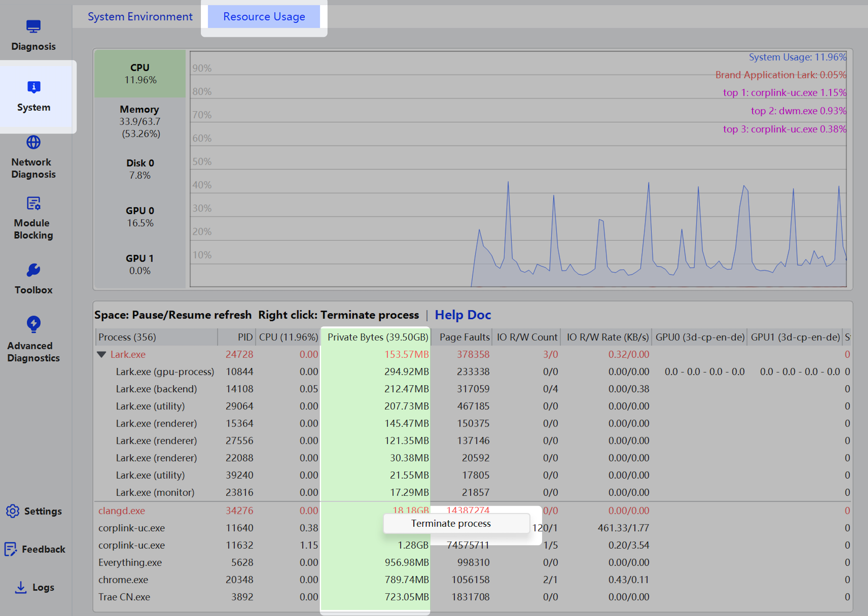The width and height of the screenshot is (868, 616).
Task: Open Network Diagnosis globe icon
Action: click(x=33, y=142)
